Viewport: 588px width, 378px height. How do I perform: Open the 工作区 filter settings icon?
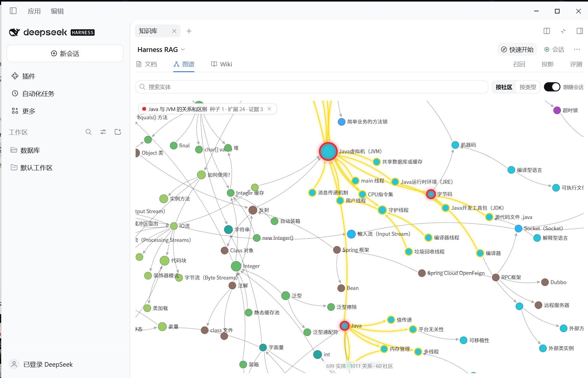coord(103,132)
